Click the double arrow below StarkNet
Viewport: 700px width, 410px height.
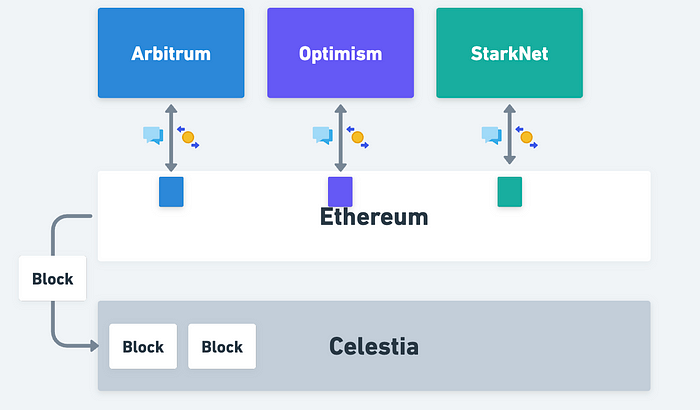(x=509, y=134)
